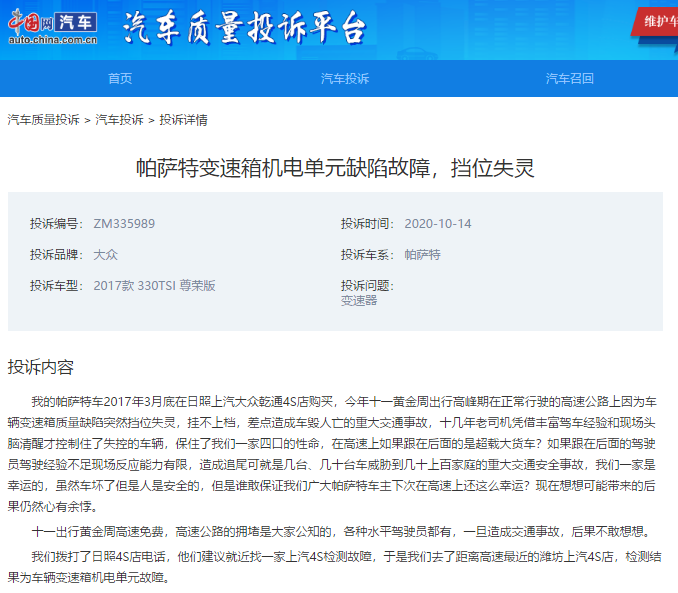Click the 汽车质量投诉平台 banner title
Image resolution: width=678 pixels, height=593 pixels.
tap(244, 28)
